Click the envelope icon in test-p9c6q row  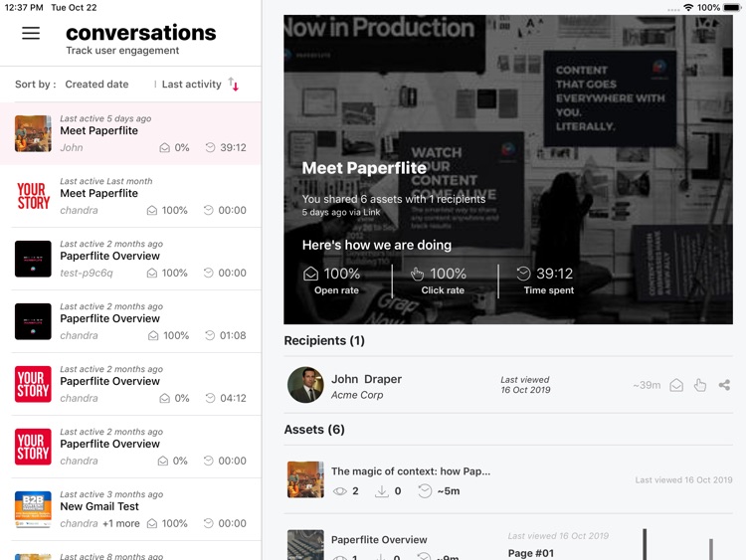(152, 273)
